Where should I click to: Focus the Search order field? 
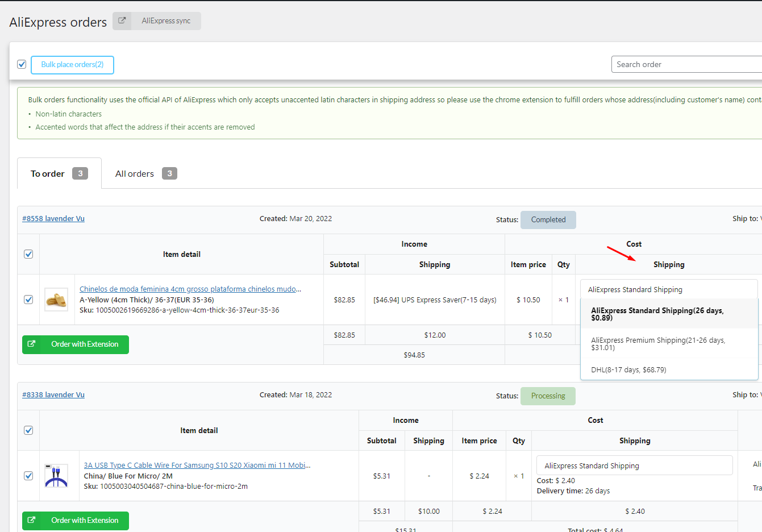(686, 64)
